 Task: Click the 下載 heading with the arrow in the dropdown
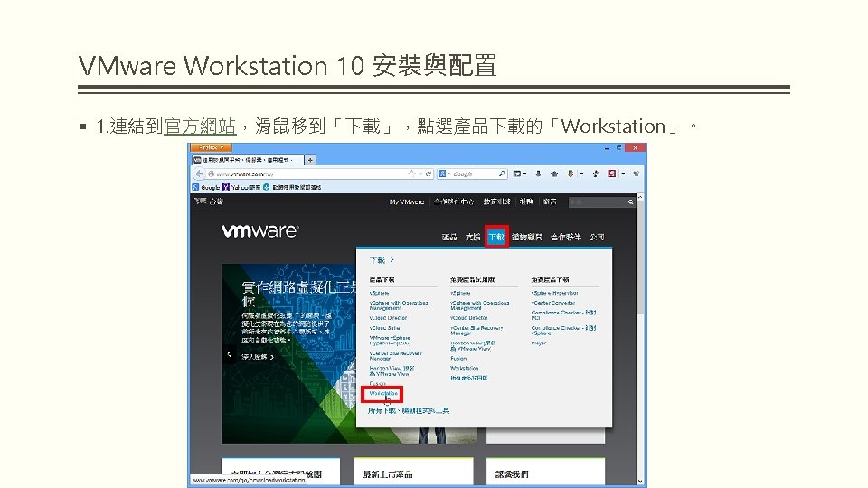382,260
